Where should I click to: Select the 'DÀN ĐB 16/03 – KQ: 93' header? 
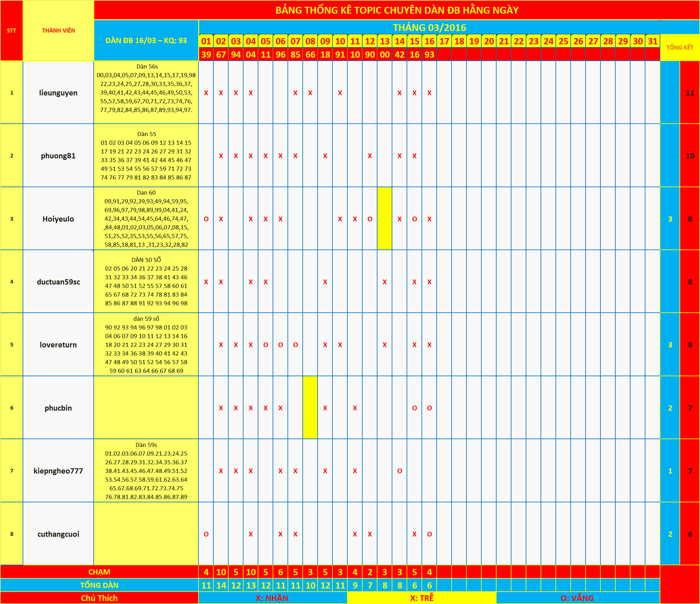146,41
